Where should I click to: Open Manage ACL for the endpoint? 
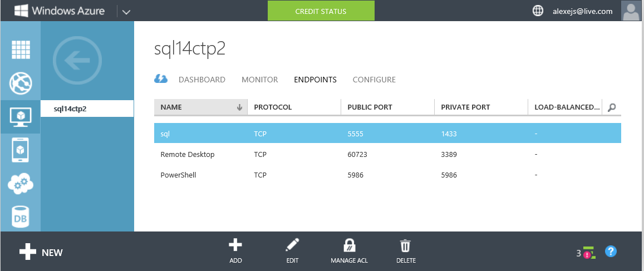349,252
